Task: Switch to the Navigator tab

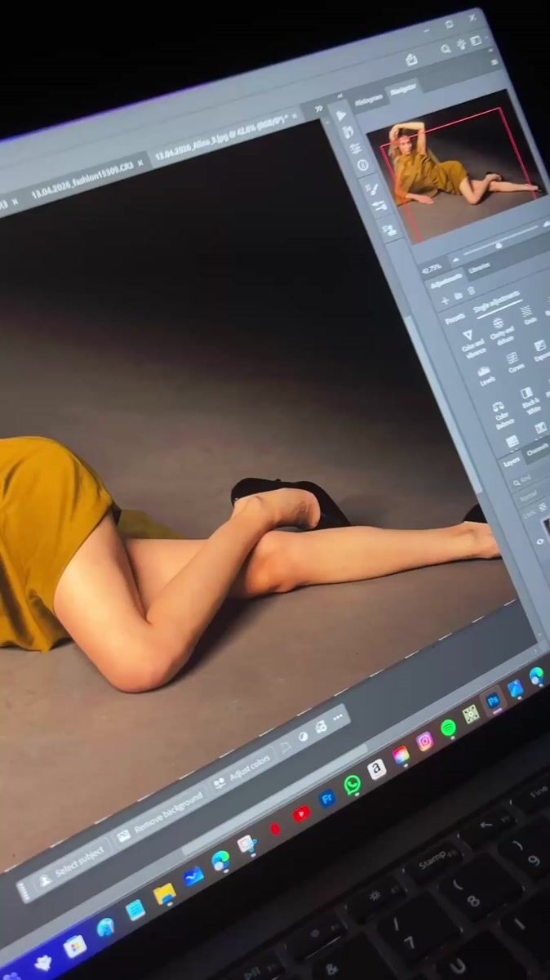Action: click(402, 88)
